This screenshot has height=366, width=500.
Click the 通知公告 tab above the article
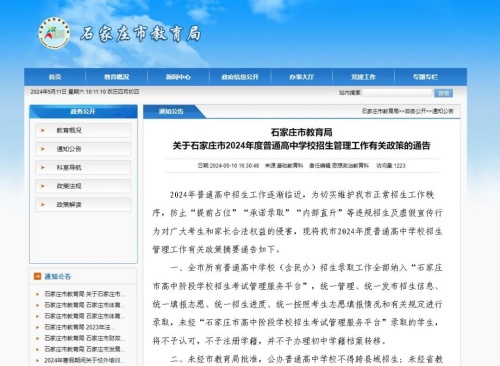click(171, 112)
